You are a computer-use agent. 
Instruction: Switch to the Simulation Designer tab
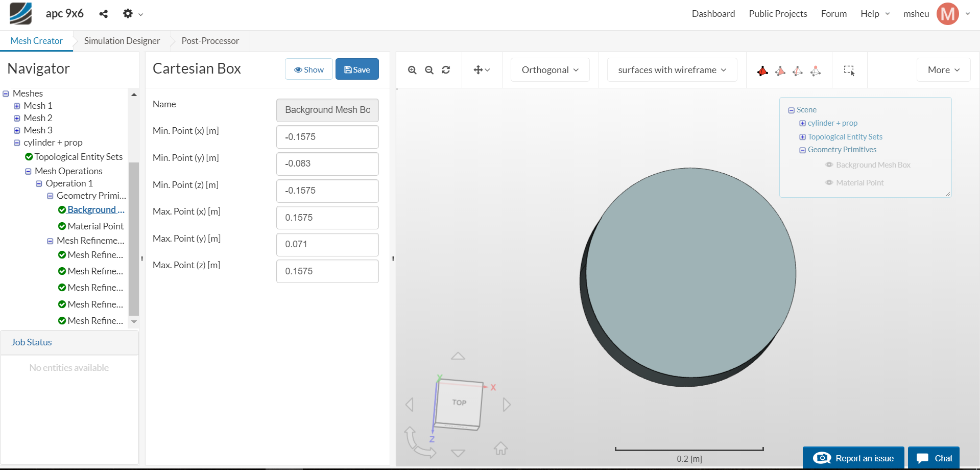tap(122, 41)
